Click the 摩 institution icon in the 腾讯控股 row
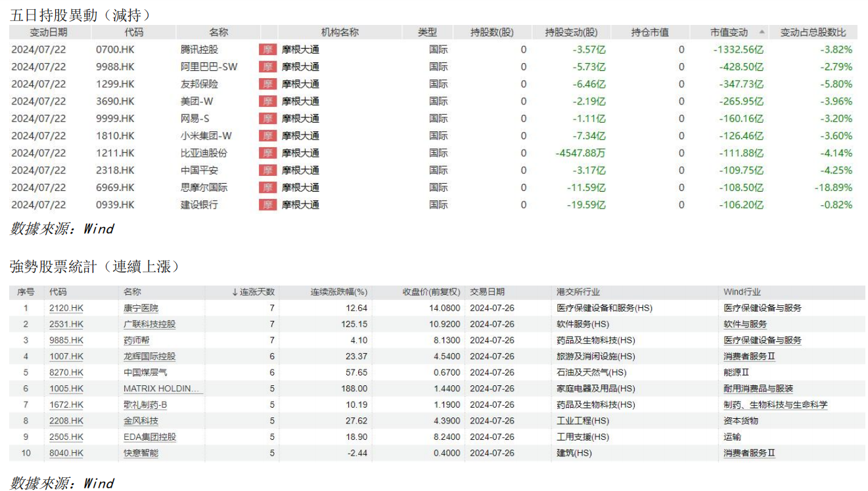This screenshot has height=491, width=868. coord(267,49)
